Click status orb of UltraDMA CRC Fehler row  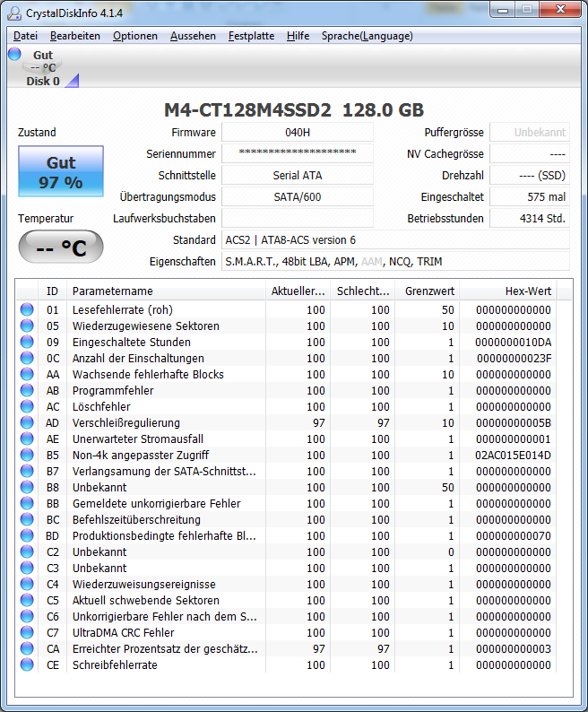[x=27, y=632]
